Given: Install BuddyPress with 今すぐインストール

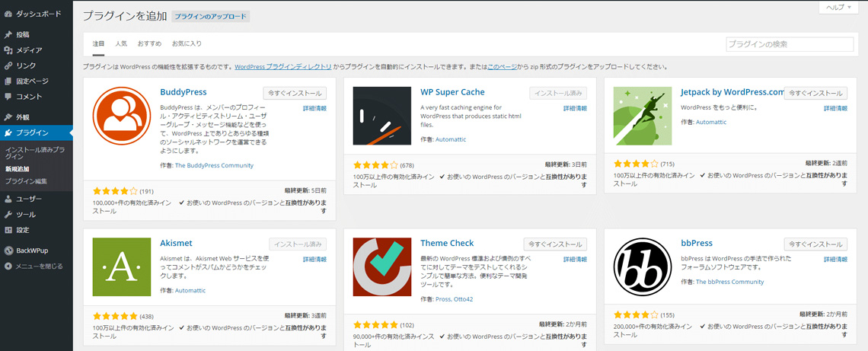Looking at the screenshot, I should (x=295, y=93).
